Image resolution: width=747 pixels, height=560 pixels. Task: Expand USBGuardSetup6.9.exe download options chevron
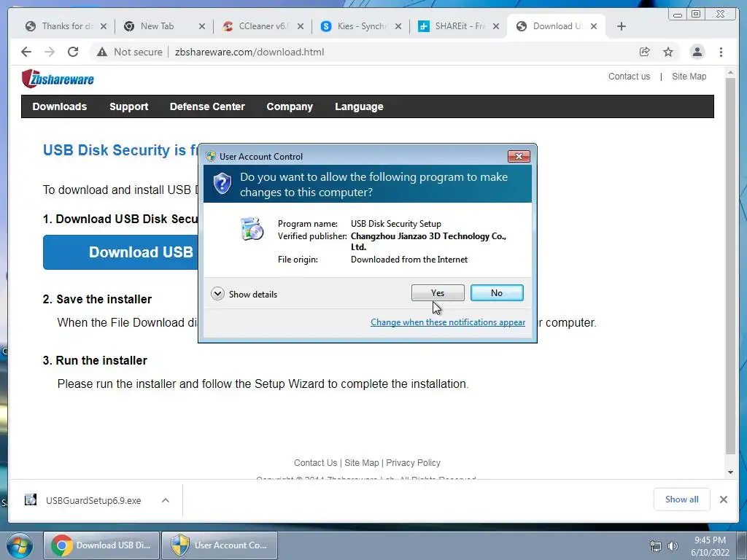(x=166, y=500)
